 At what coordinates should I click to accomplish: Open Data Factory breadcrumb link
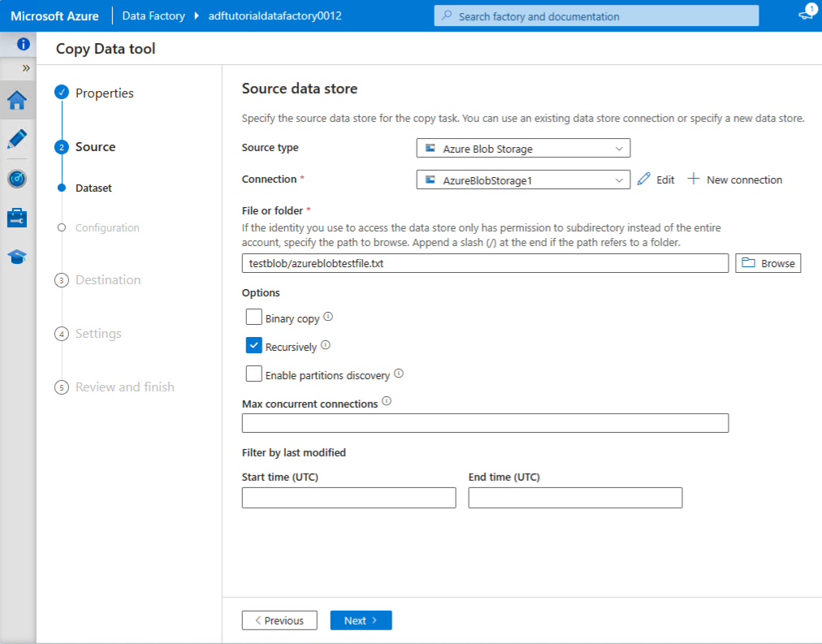[154, 15]
